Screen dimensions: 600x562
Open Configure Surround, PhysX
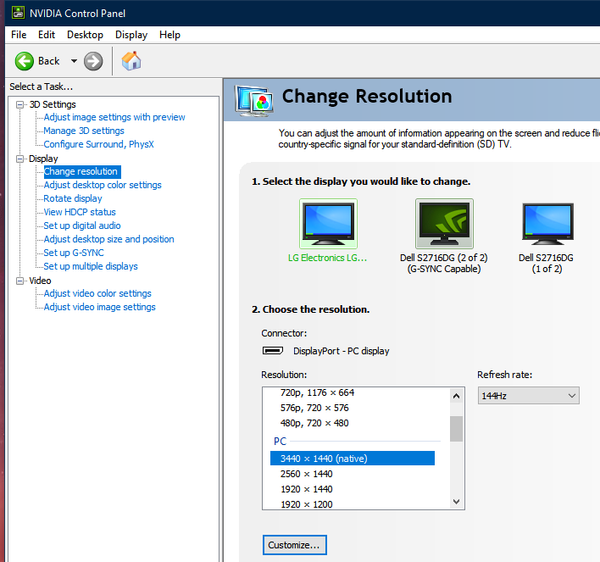click(99, 144)
